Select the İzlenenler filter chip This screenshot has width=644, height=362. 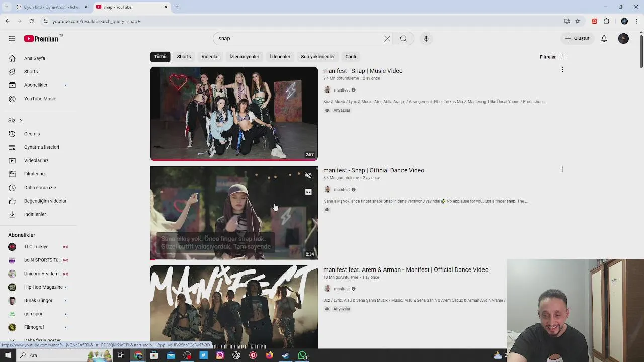[280, 57]
